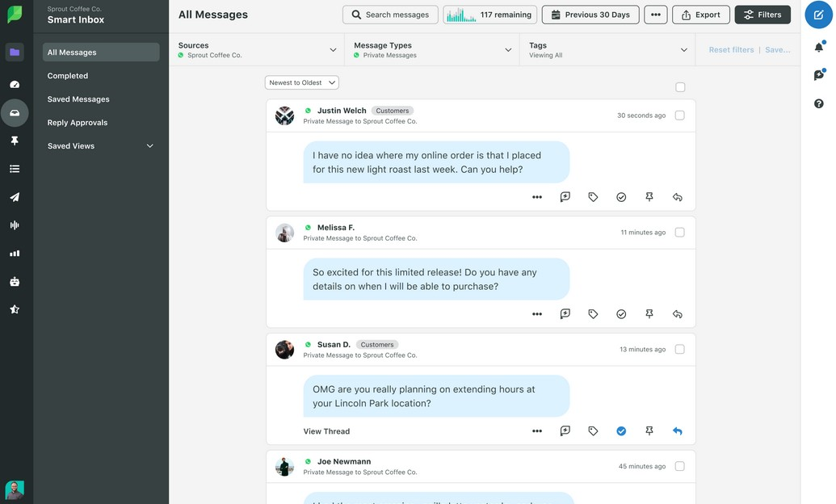Open the user profile avatar at bottom left
Image resolution: width=836 pixels, height=504 pixels.
click(15, 489)
